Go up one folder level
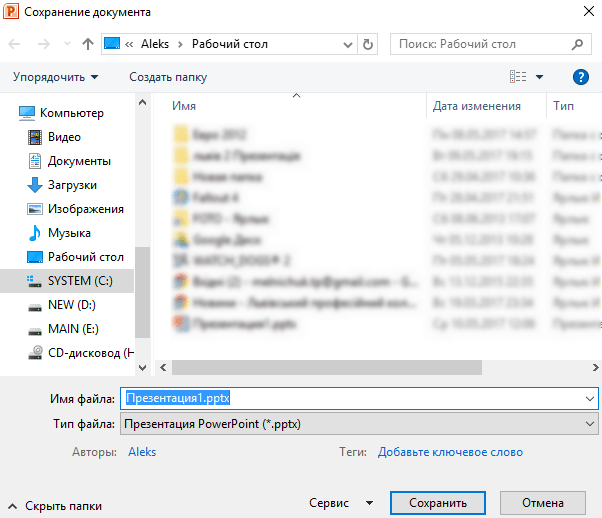This screenshot has width=602, height=518. click(88, 44)
